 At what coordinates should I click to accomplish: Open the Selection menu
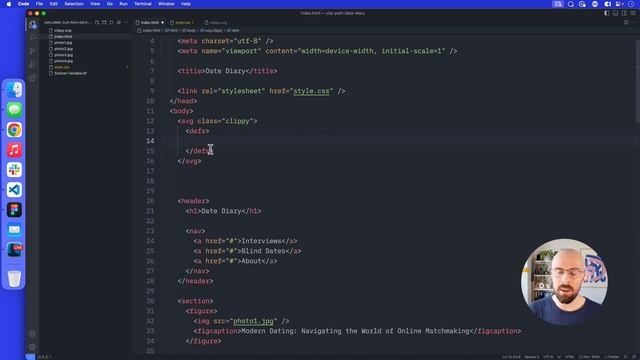(74, 4)
